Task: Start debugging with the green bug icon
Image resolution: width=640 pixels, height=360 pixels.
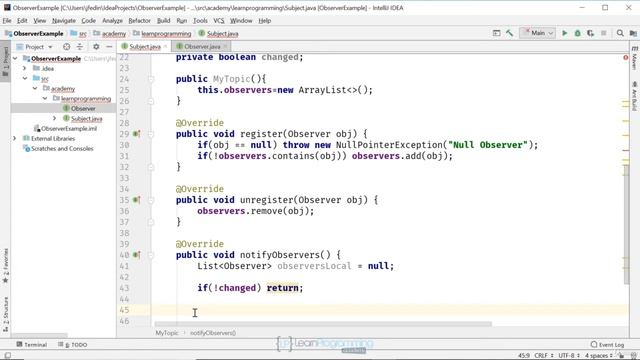Action: 578,33
